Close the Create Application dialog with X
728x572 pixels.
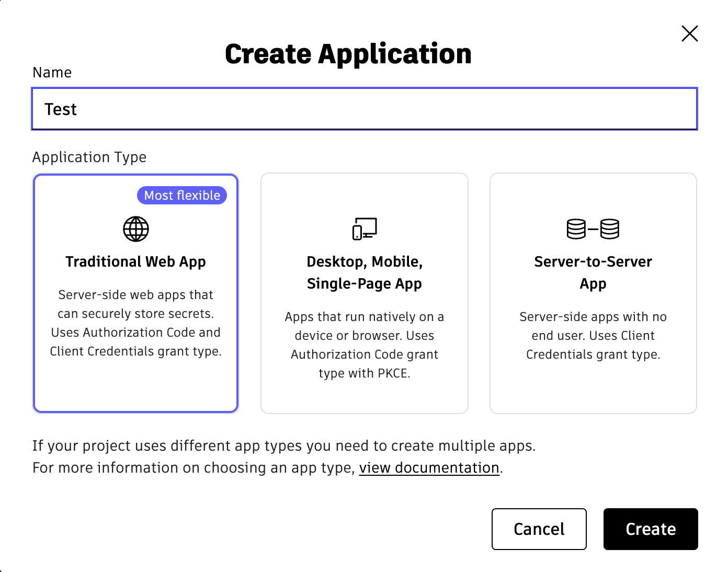690,33
